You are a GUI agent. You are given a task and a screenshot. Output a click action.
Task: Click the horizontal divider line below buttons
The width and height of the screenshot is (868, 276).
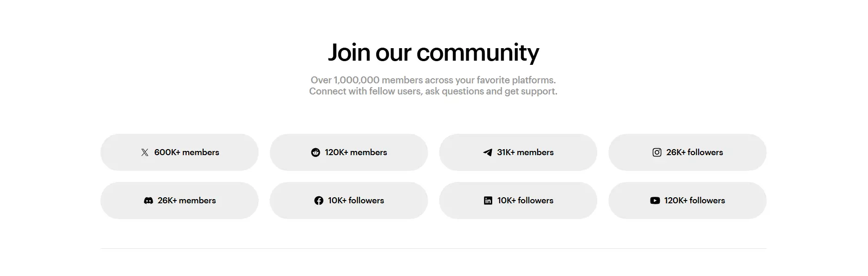click(434, 248)
